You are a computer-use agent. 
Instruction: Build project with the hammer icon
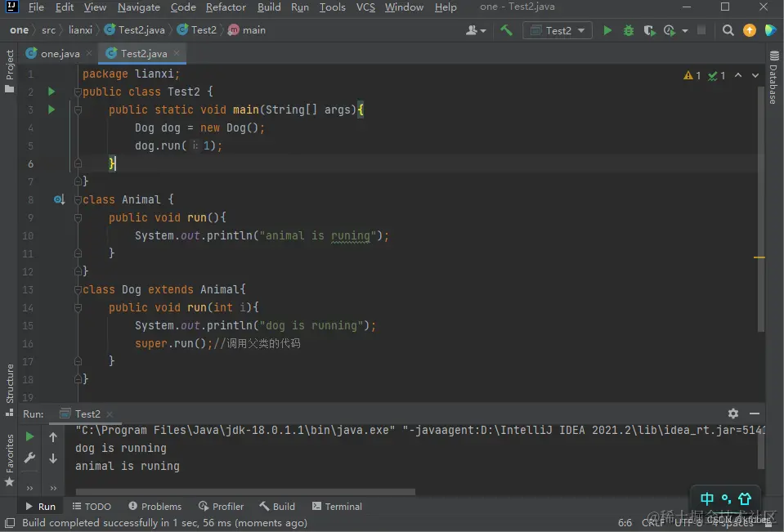[x=506, y=30]
